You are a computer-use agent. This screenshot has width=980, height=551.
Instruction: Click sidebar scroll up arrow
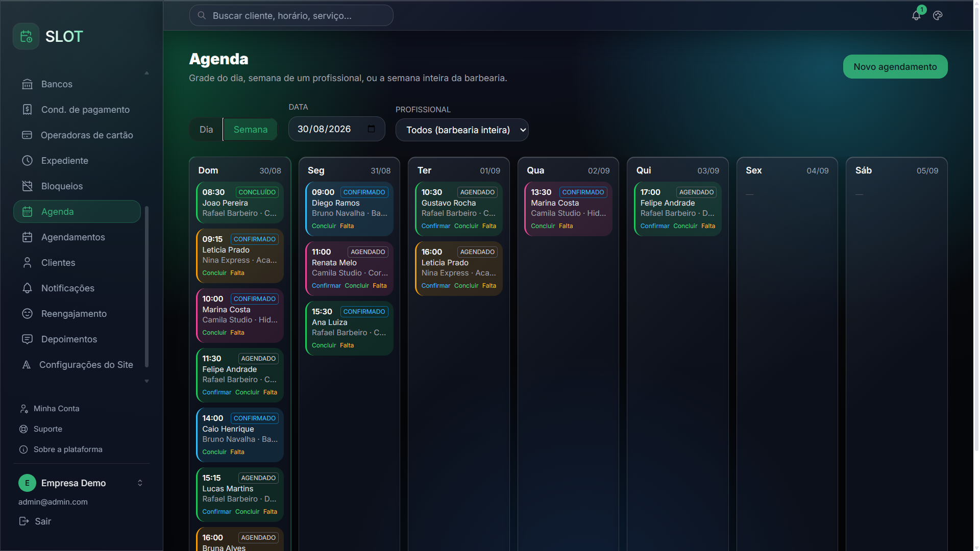(146, 73)
